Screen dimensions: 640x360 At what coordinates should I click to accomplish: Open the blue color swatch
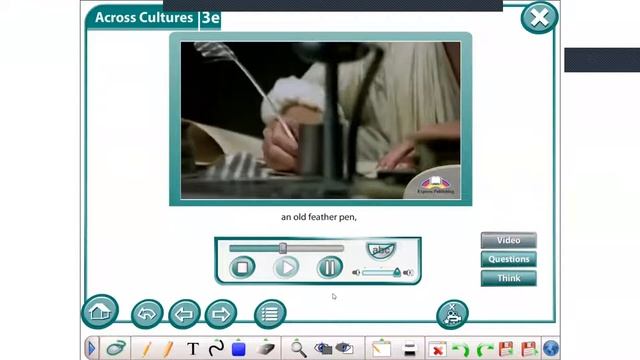tap(238, 349)
